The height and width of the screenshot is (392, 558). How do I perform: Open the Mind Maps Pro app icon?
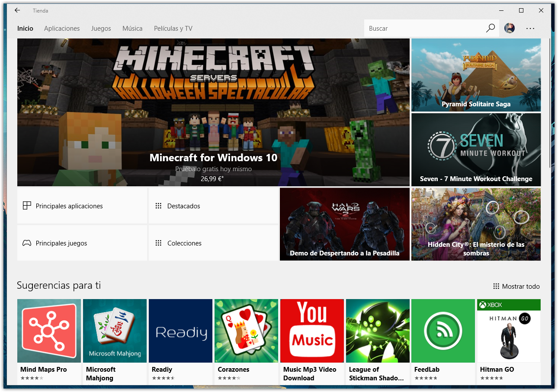(x=49, y=331)
